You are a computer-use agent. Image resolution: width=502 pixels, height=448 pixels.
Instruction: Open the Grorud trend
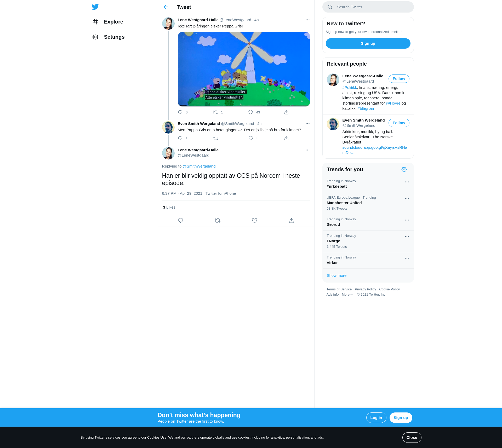point(368,222)
